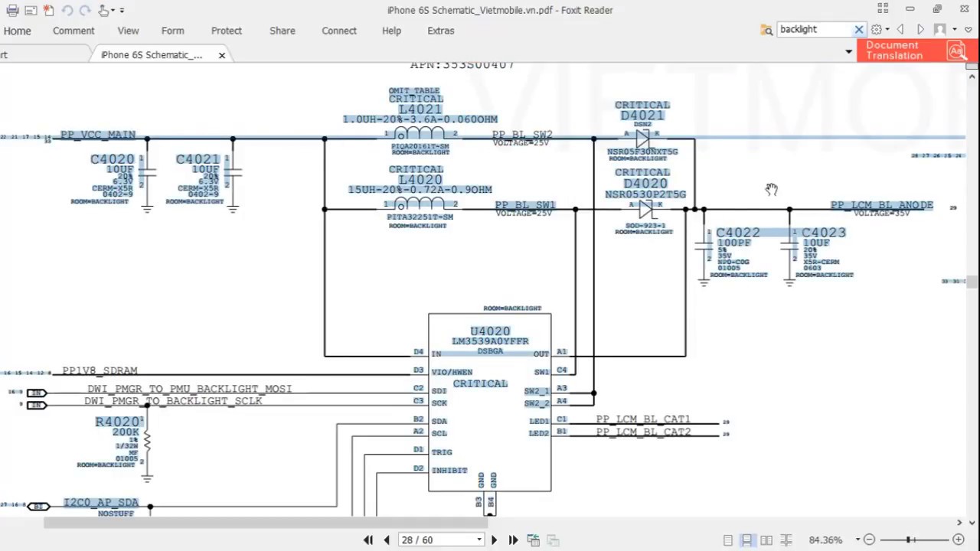Click the Document Translation banner
The image size is (980, 551).
pos(916,51)
